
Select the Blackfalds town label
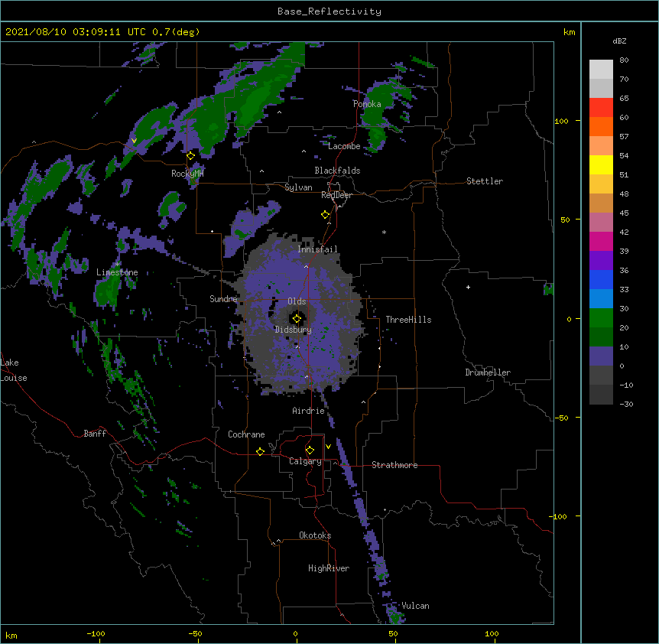click(x=337, y=171)
